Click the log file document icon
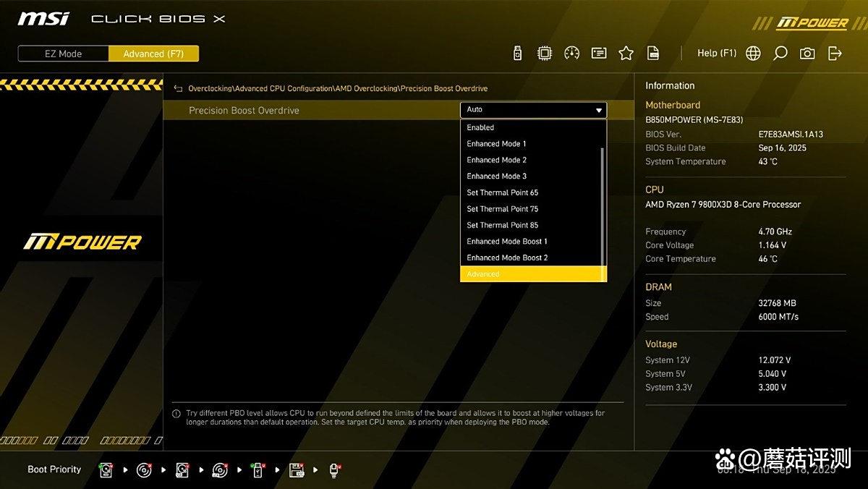 [x=653, y=54]
